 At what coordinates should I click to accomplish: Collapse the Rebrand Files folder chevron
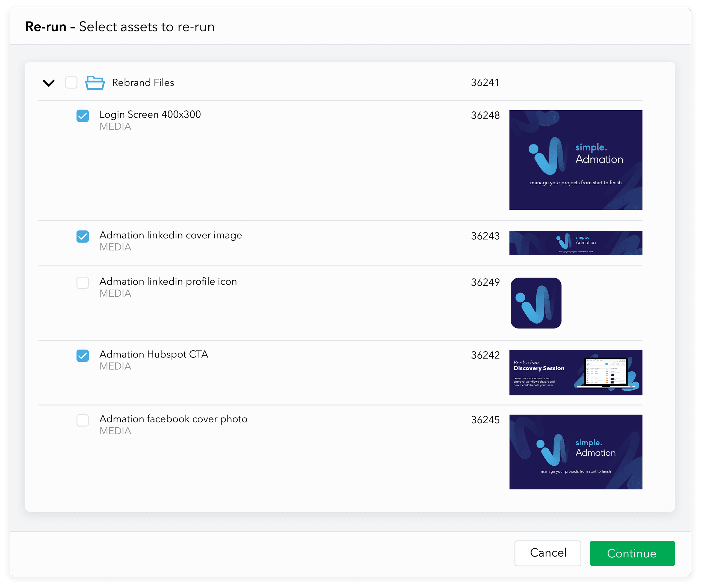(49, 83)
